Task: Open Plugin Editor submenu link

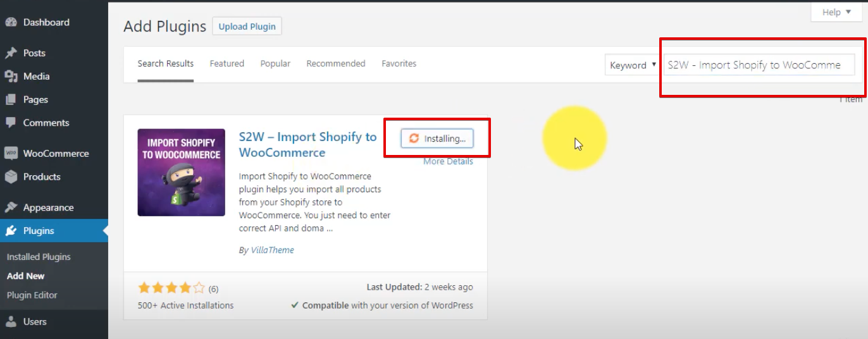Action: coord(32,295)
